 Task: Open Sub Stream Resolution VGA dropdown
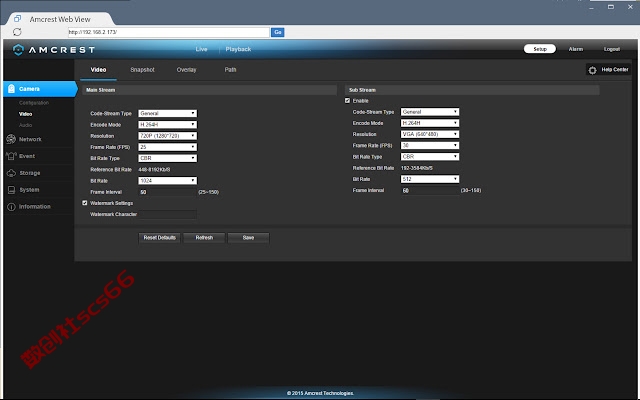430,134
